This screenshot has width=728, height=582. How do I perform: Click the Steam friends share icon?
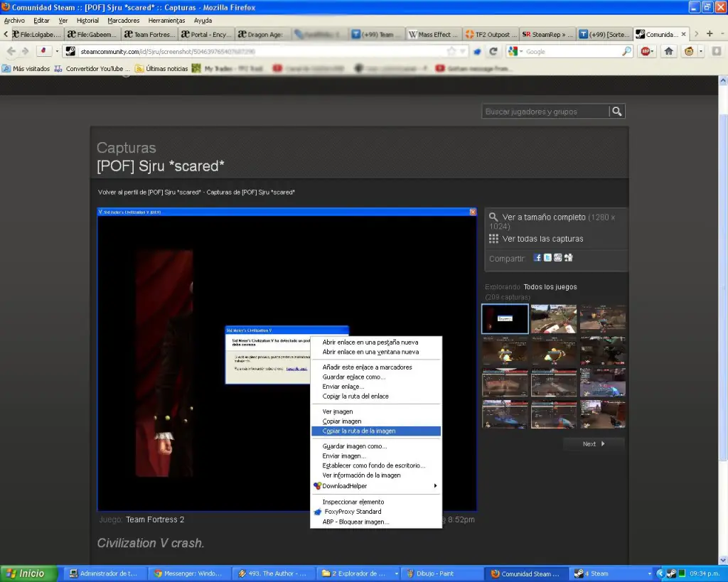click(x=568, y=257)
